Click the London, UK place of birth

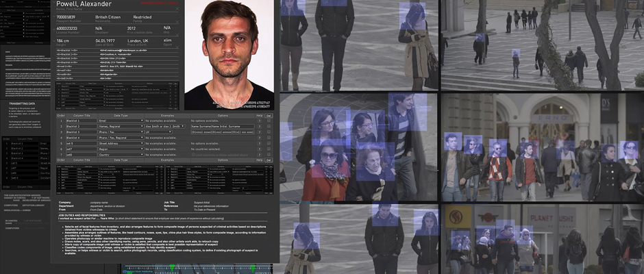tap(138, 40)
